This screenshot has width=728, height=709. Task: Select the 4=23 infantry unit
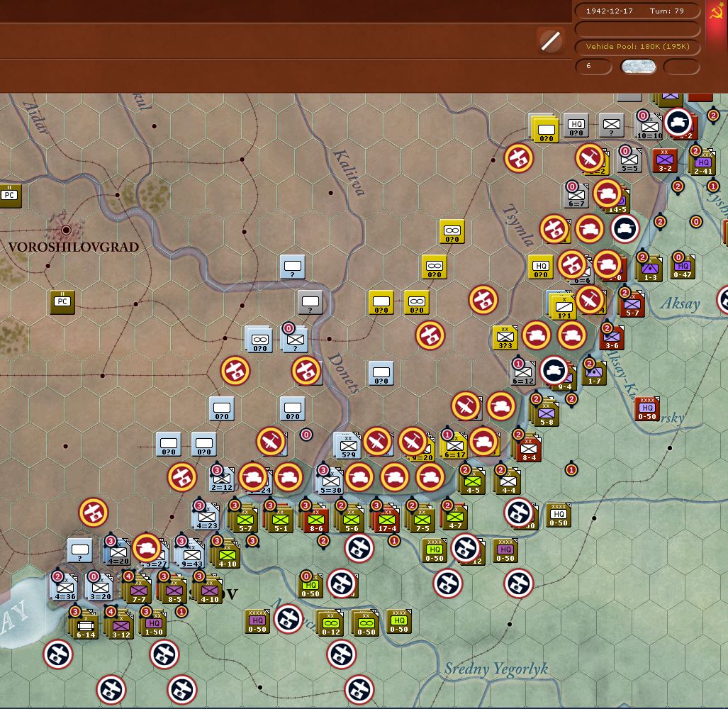206,517
